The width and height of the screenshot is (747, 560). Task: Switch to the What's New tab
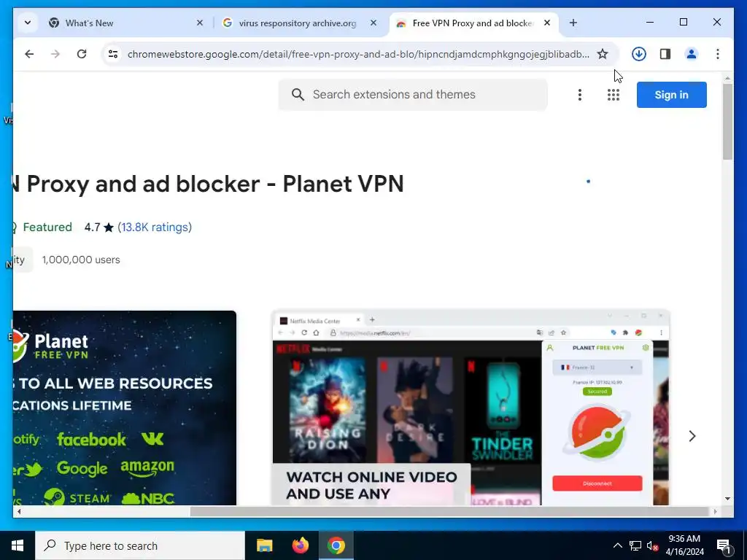click(126, 23)
